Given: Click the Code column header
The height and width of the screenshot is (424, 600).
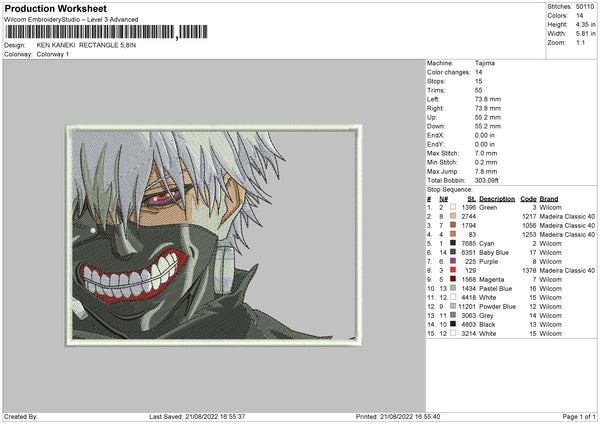Looking at the screenshot, I should coord(528,199).
